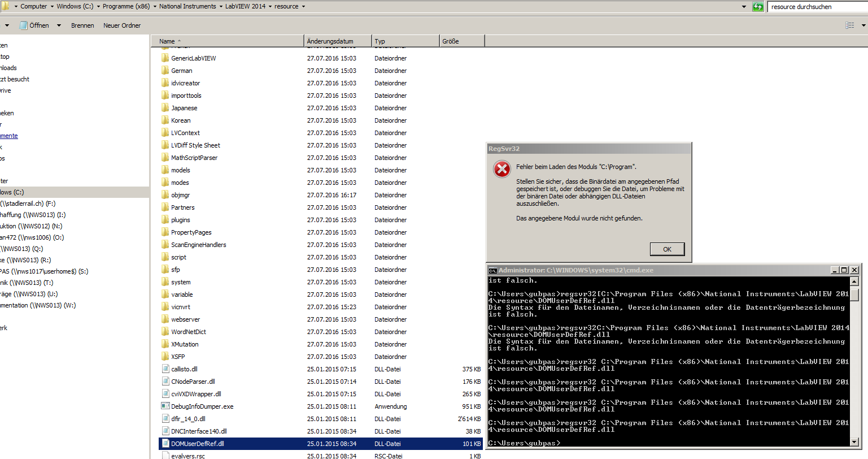Click the red error icon in RegSvr32 dialog
Image resolution: width=868 pixels, height=459 pixels.
(502, 169)
